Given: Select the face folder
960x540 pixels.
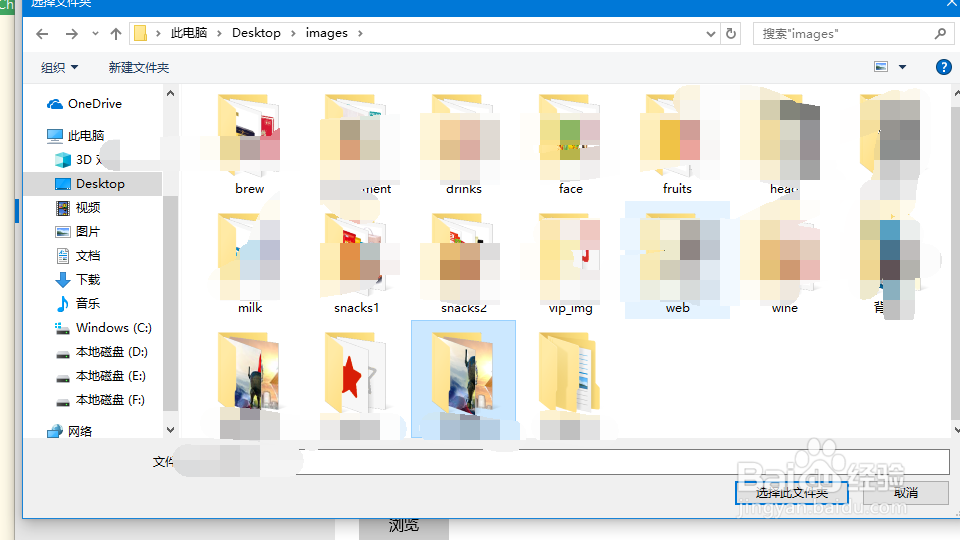Looking at the screenshot, I should tap(570, 145).
